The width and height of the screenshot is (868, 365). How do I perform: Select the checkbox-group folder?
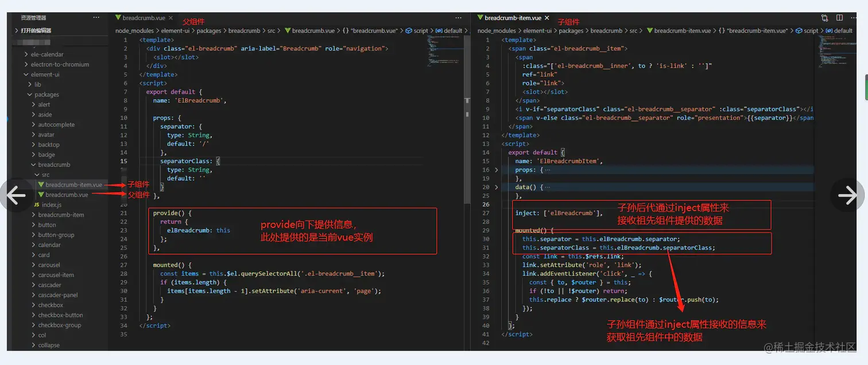pos(60,325)
